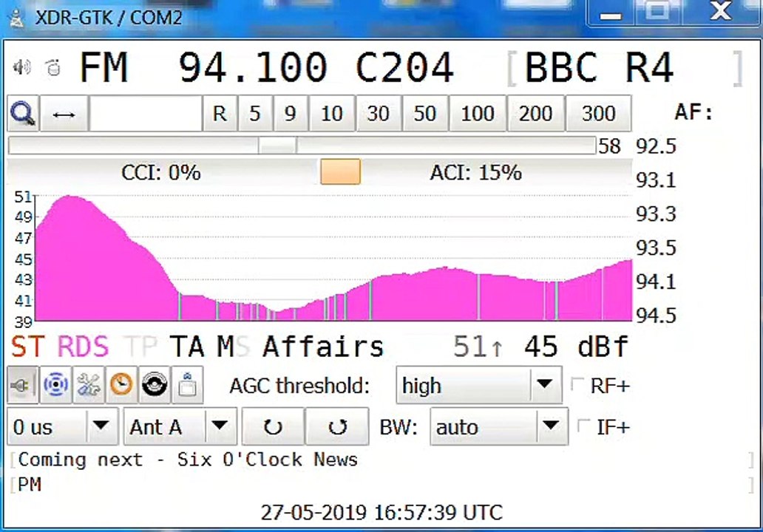
Task: Click the speaker volume icon
Action: [22, 67]
